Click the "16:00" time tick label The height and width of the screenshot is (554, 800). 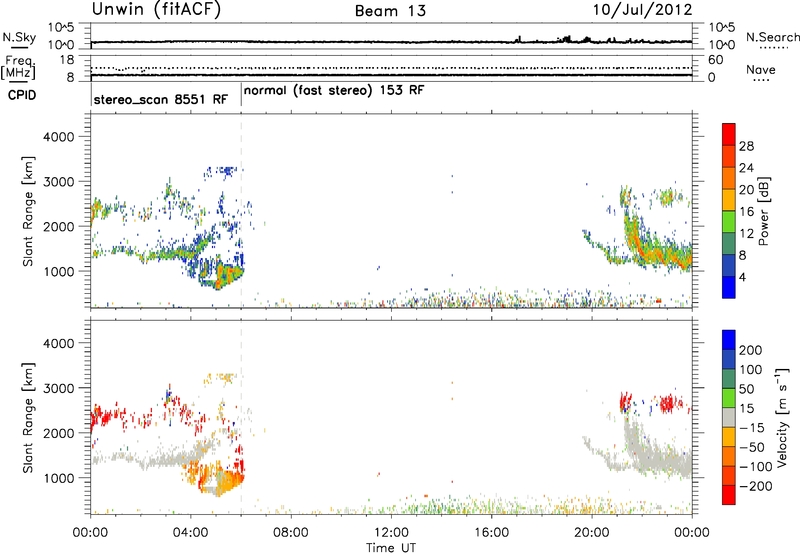click(x=491, y=533)
